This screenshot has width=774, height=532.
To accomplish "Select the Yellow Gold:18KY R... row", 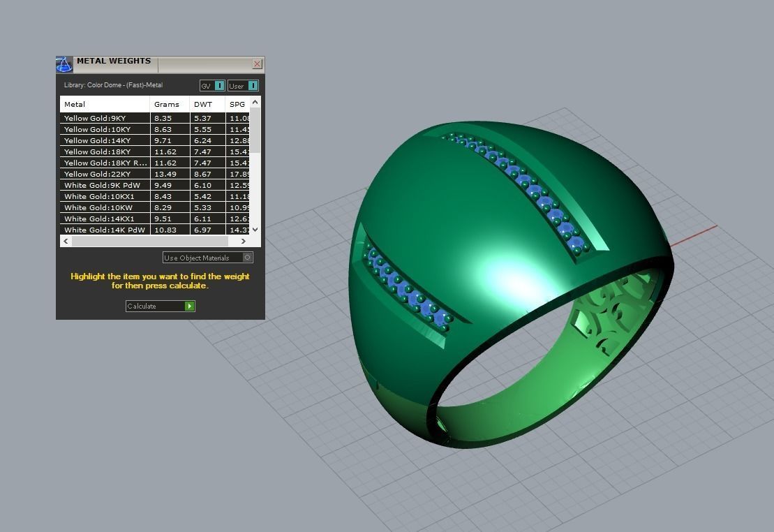I will click(154, 163).
